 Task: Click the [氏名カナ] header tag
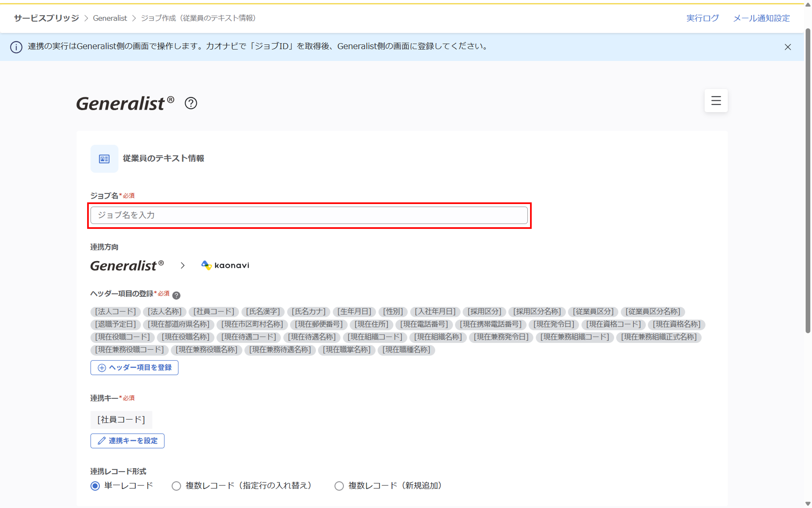pos(309,311)
